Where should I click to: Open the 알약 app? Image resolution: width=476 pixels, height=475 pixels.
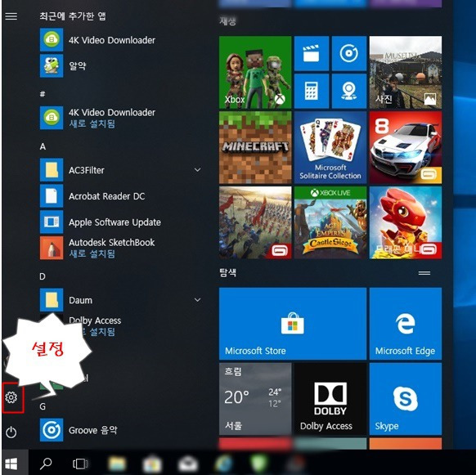coord(63,65)
